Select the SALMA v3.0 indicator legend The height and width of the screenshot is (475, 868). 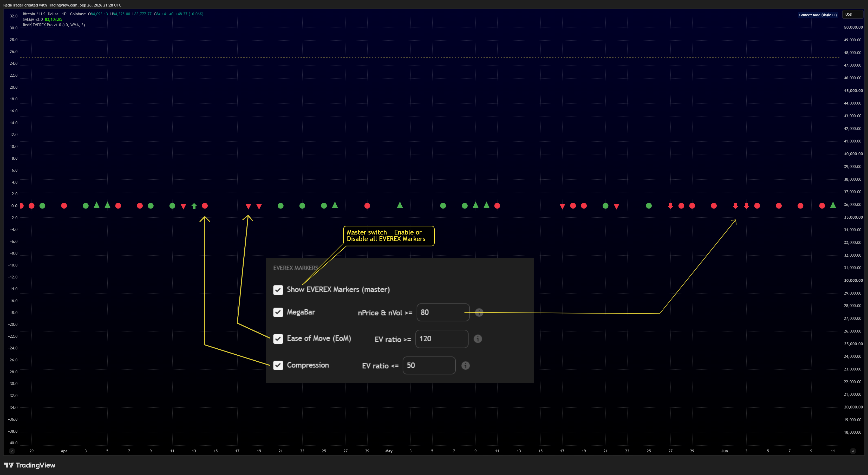pyautogui.click(x=33, y=19)
